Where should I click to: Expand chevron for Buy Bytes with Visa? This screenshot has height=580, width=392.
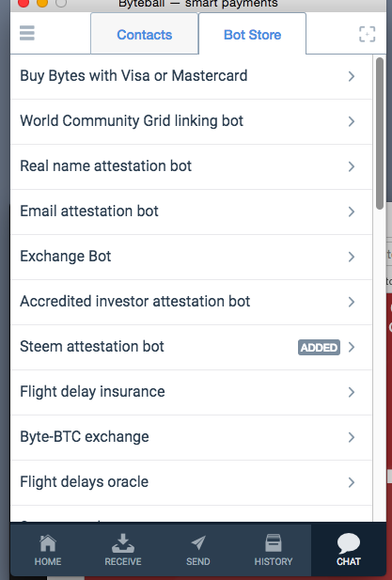click(x=352, y=76)
